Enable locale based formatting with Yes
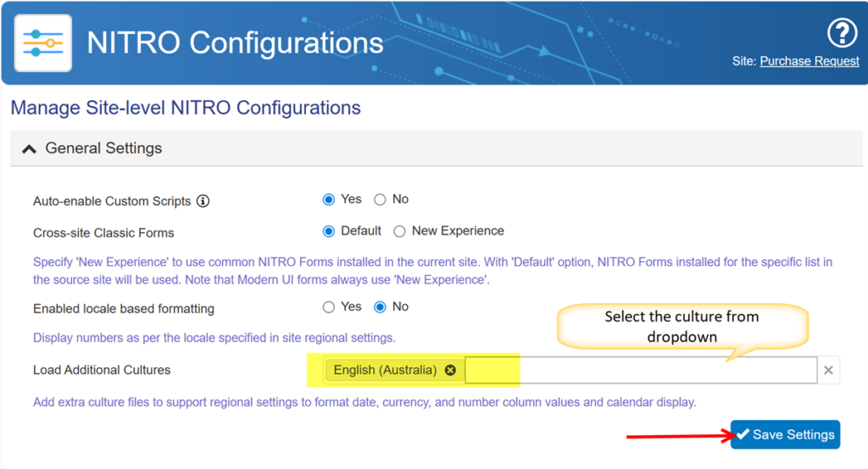868x469 pixels. click(x=329, y=307)
